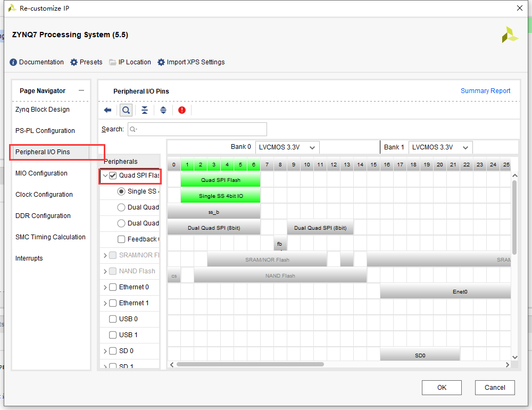Enable Ethernet 0 checkbox
532x410 pixels.
[x=113, y=287]
